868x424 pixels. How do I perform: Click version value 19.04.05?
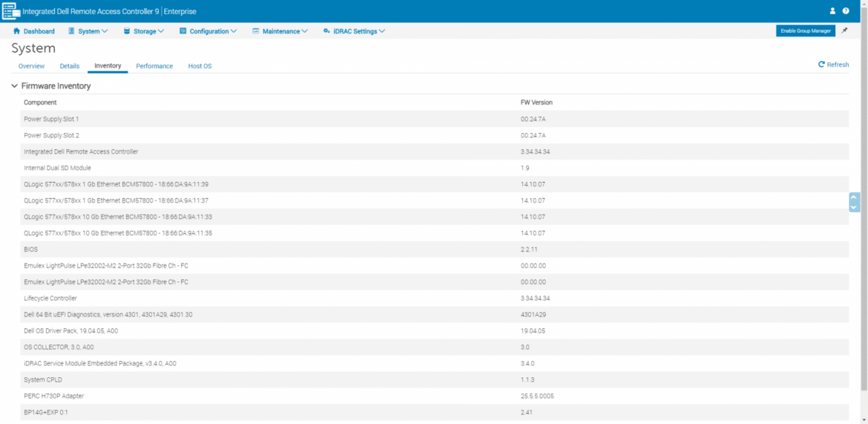pos(533,331)
